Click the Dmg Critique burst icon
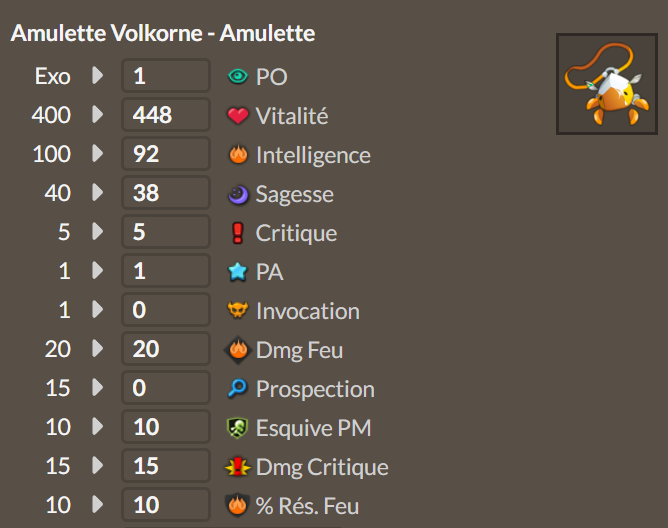The width and height of the screenshot is (668, 528). [x=237, y=467]
